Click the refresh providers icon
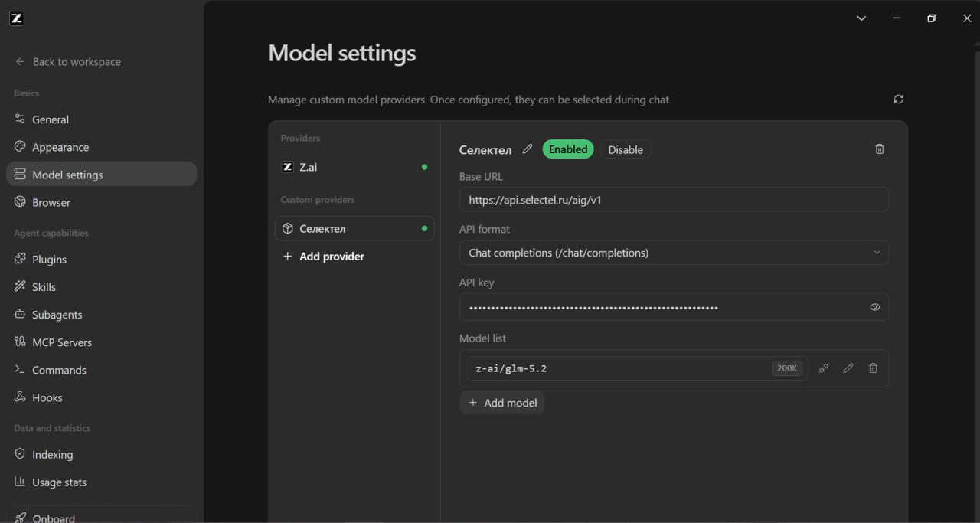980x523 pixels. (x=899, y=99)
